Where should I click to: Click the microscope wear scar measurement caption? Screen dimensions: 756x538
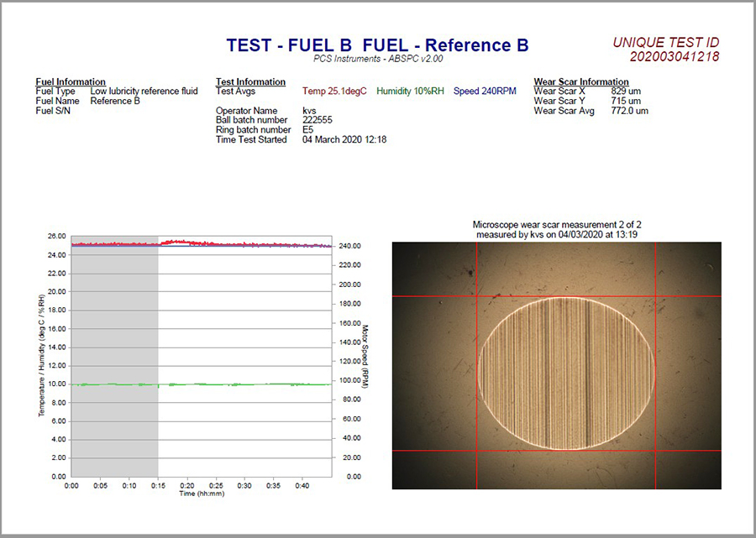coord(556,229)
